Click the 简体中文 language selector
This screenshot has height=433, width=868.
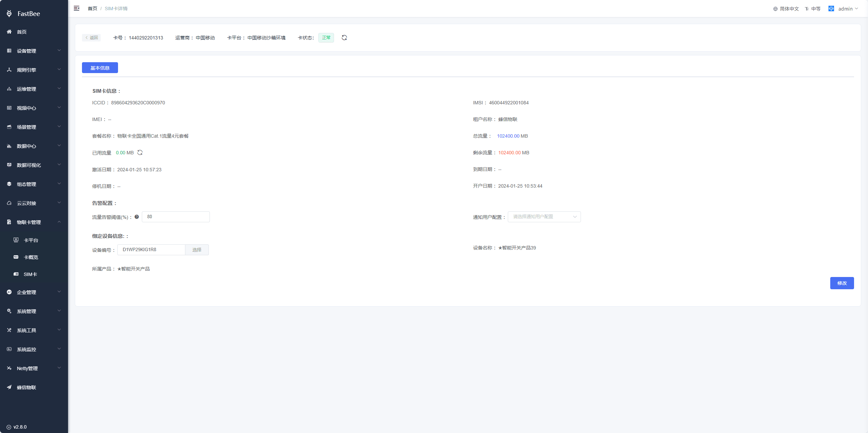click(786, 9)
